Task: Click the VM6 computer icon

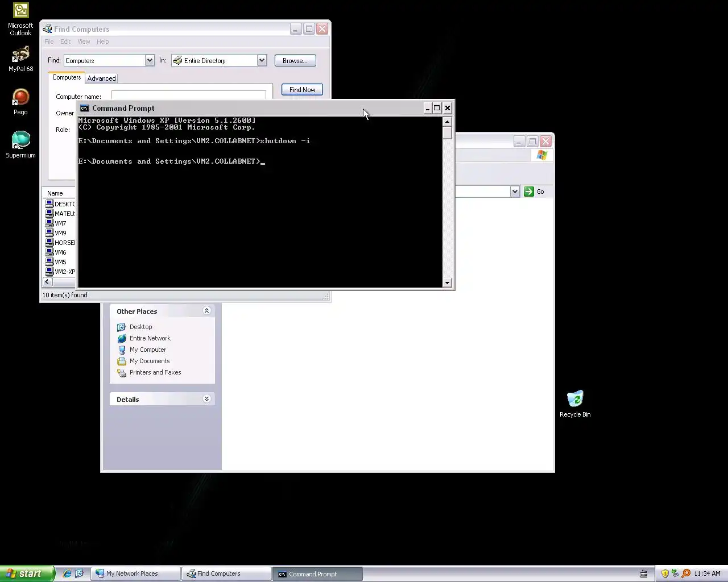Action: tap(49, 252)
